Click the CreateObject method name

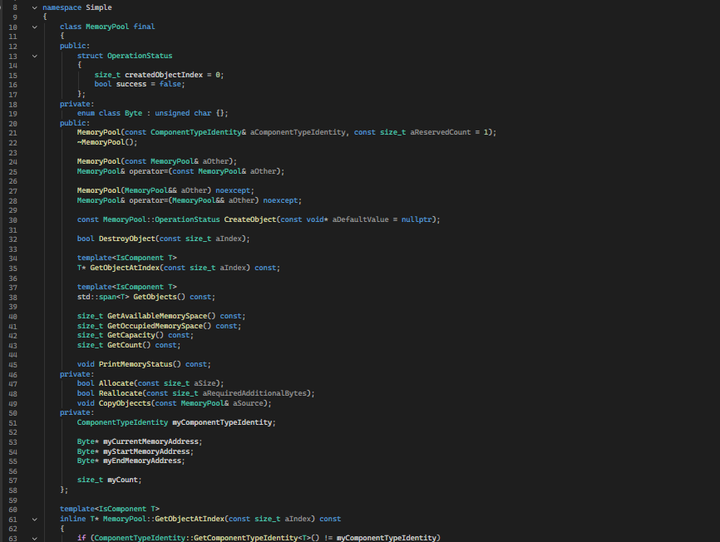click(x=249, y=219)
